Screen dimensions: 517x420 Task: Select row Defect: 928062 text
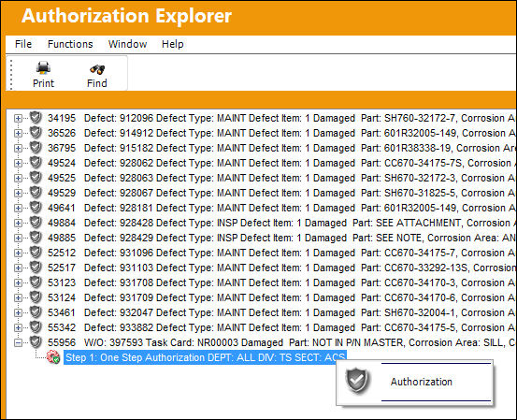[299, 163]
